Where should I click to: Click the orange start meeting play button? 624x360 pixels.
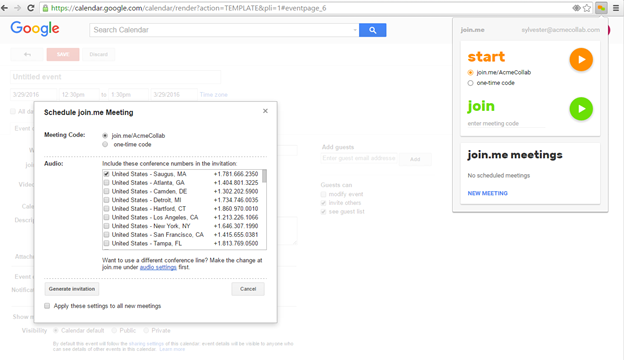point(581,60)
